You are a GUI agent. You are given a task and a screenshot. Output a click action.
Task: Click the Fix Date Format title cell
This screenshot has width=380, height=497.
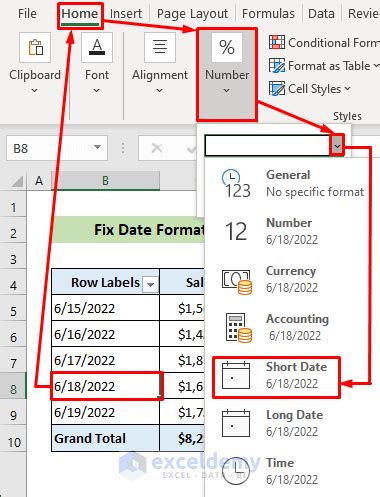(128, 230)
